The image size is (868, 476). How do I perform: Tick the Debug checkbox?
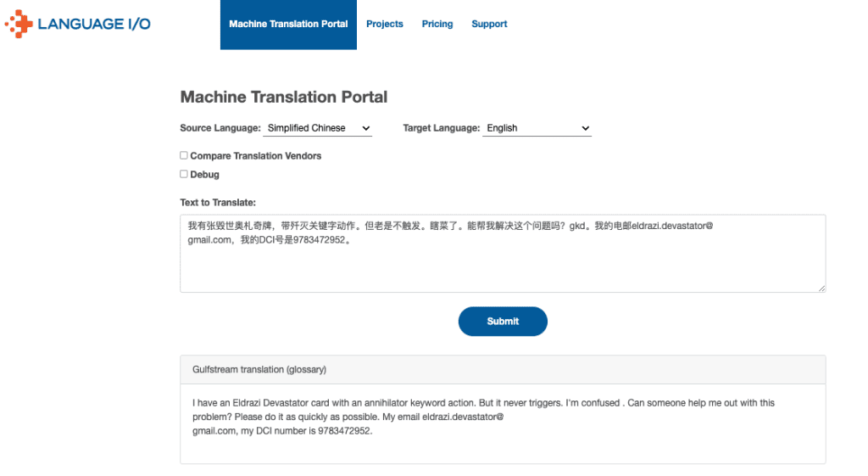coord(184,174)
